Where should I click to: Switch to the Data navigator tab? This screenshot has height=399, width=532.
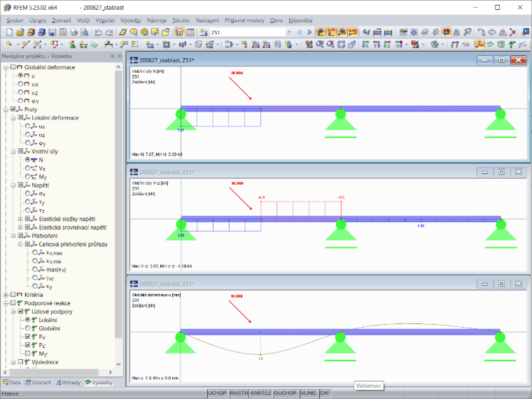point(11,382)
